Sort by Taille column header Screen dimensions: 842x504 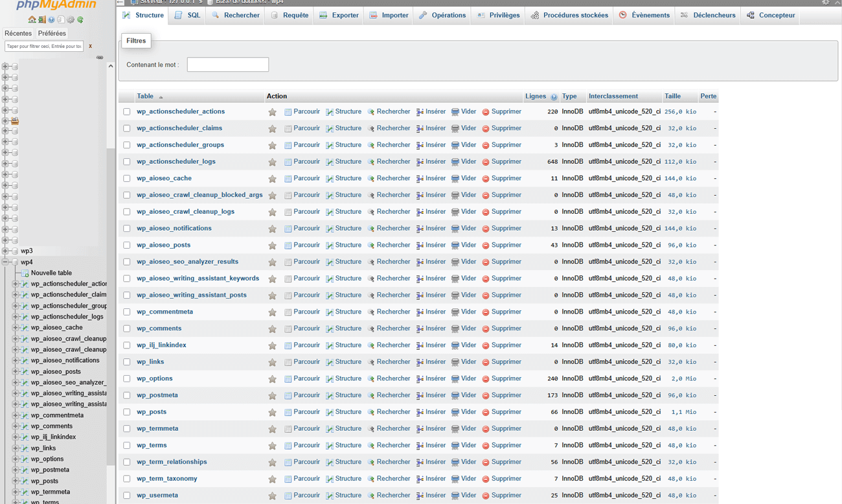[672, 97]
